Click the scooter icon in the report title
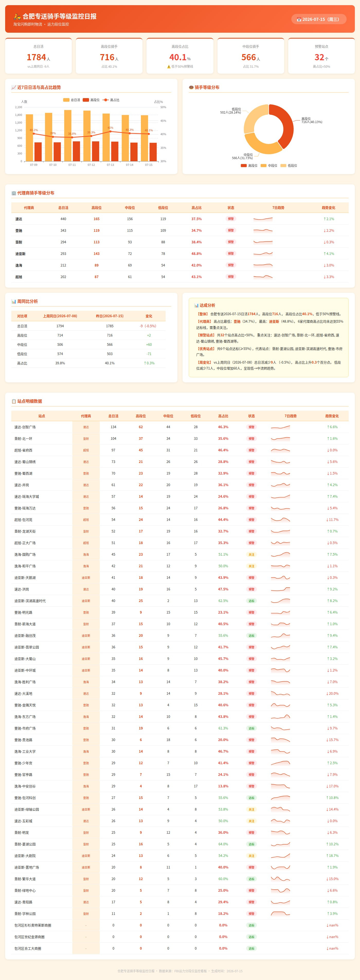360x980 pixels. point(17,16)
